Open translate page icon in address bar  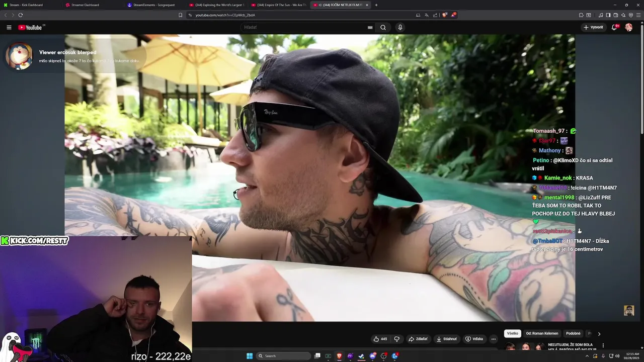pyautogui.click(x=426, y=15)
